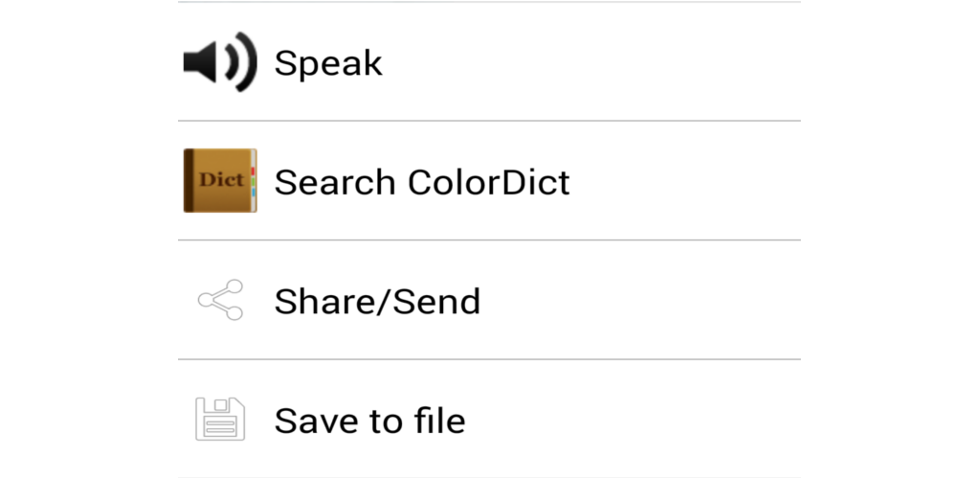Tap the sound waves on the speaker icon
The width and height of the screenshot is (980, 479).
tap(242, 62)
